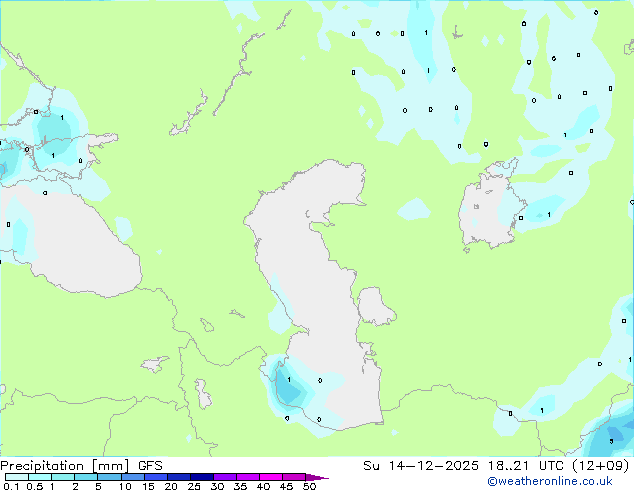Select the 5–10 mm light blue legend swatch
Image resolution: width=634 pixels, height=490 pixels.
click(109, 477)
